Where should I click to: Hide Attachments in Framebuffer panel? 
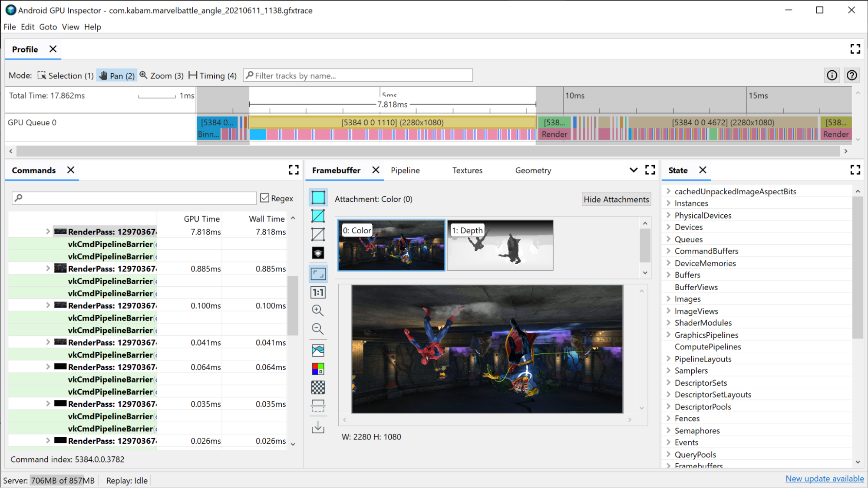617,199
